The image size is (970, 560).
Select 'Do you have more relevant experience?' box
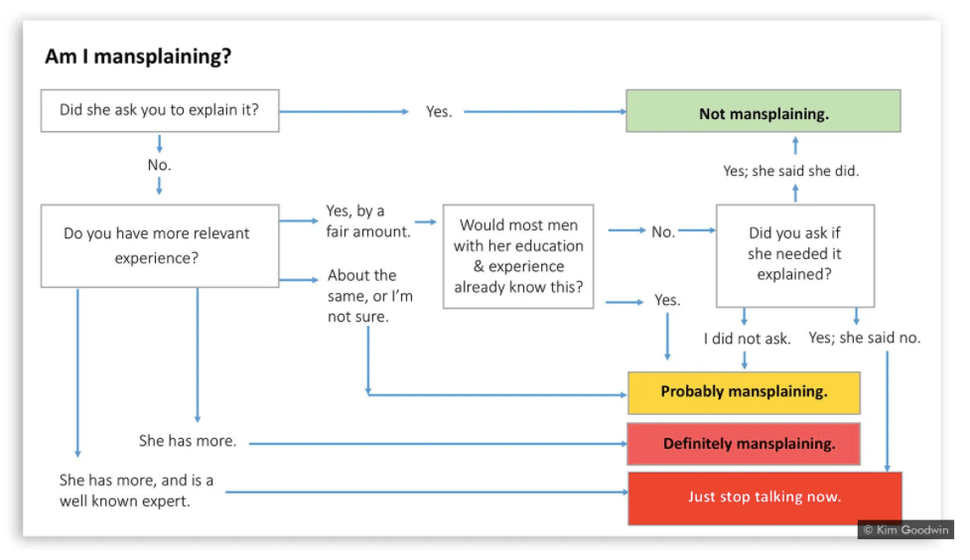point(159,245)
